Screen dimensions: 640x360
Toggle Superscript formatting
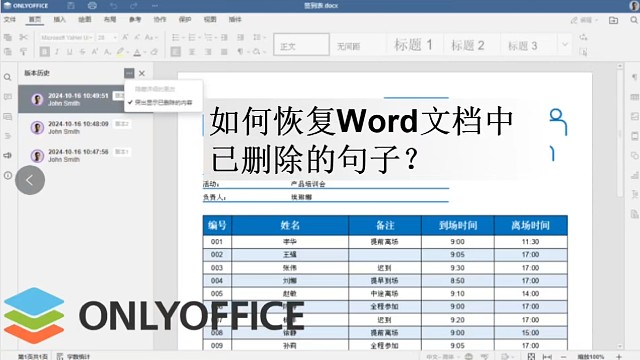click(94, 52)
